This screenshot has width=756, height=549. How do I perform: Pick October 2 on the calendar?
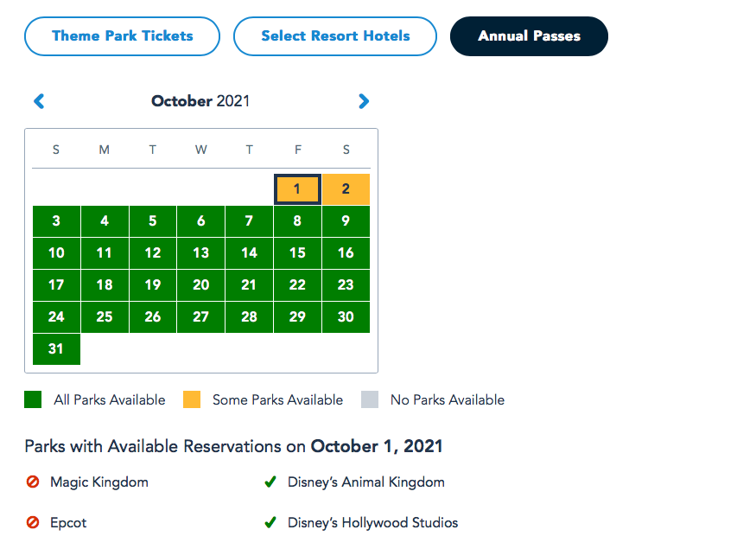[x=346, y=189]
